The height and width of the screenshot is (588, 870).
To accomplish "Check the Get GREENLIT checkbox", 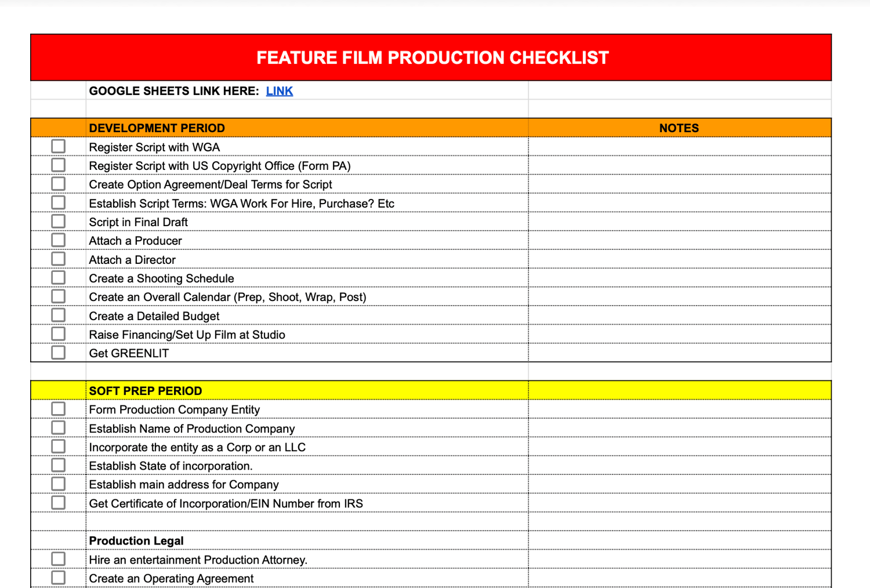I will tap(58, 353).
